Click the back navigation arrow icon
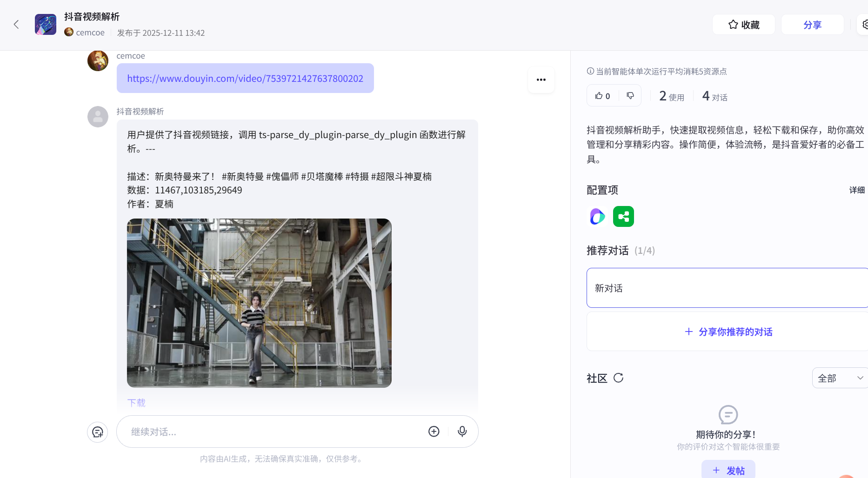Viewport: 868px width, 478px height. tap(16, 24)
